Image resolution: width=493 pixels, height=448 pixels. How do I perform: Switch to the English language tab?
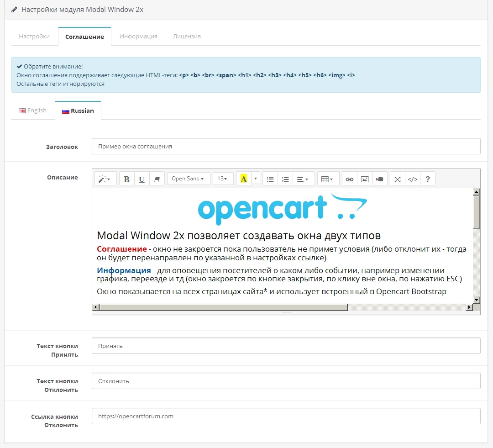33,111
